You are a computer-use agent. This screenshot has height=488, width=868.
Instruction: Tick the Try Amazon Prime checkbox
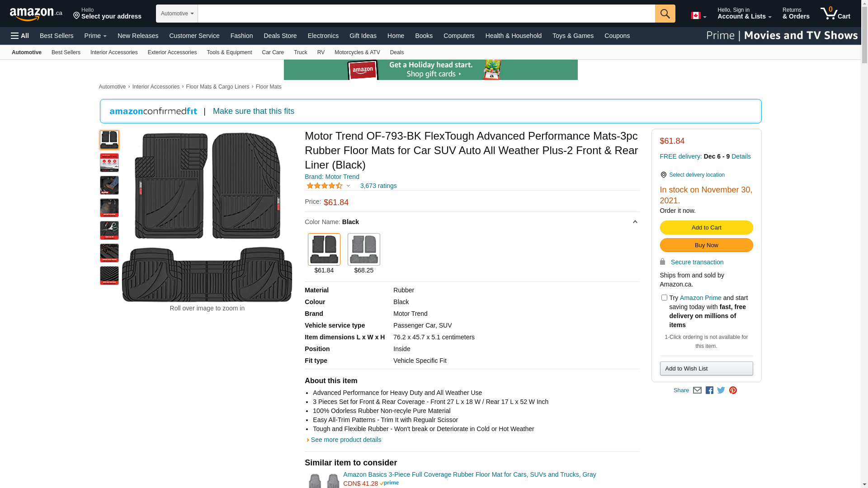664,298
